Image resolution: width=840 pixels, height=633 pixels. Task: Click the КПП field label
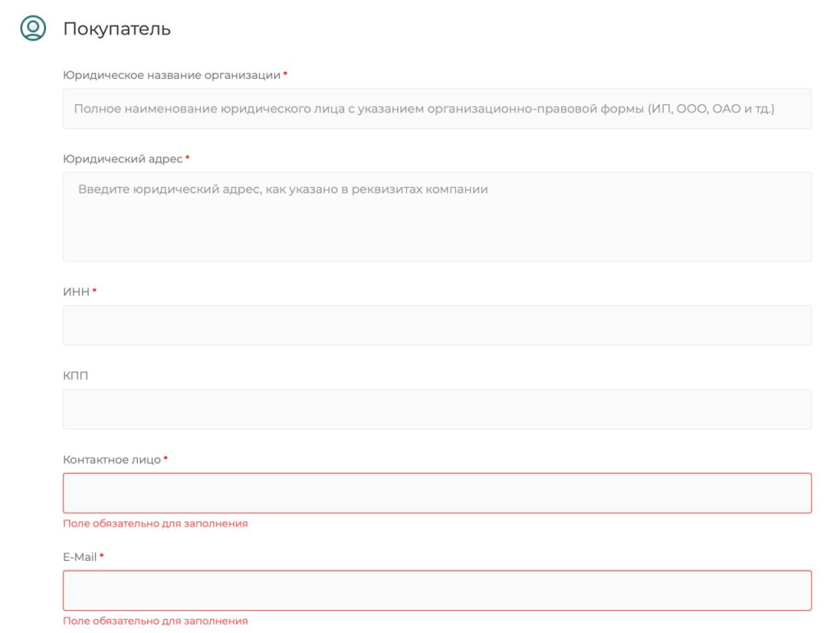pos(75,376)
